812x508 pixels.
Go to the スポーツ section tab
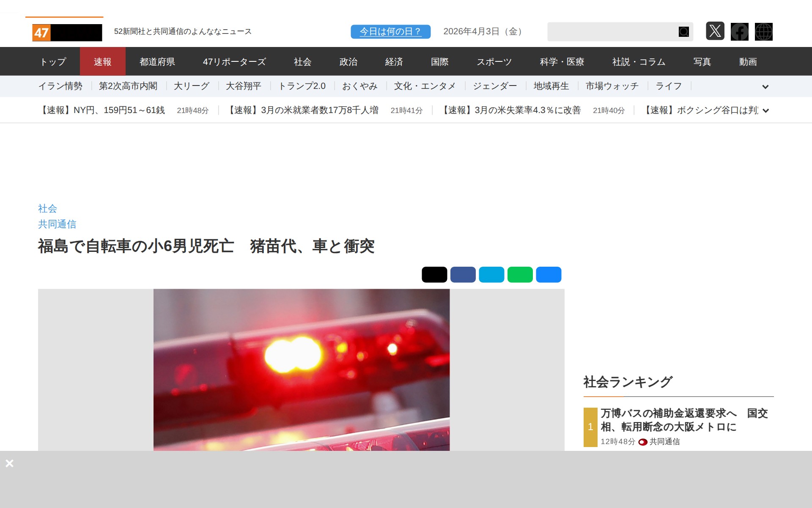[494, 62]
